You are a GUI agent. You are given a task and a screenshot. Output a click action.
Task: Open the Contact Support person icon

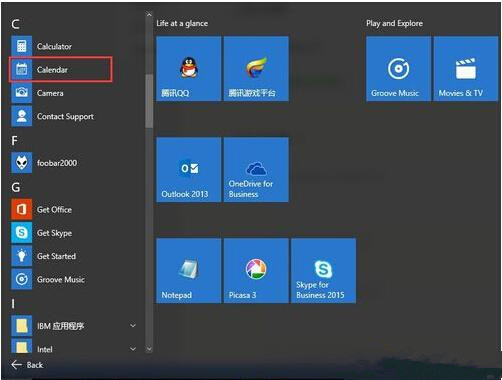tap(22, 116)
